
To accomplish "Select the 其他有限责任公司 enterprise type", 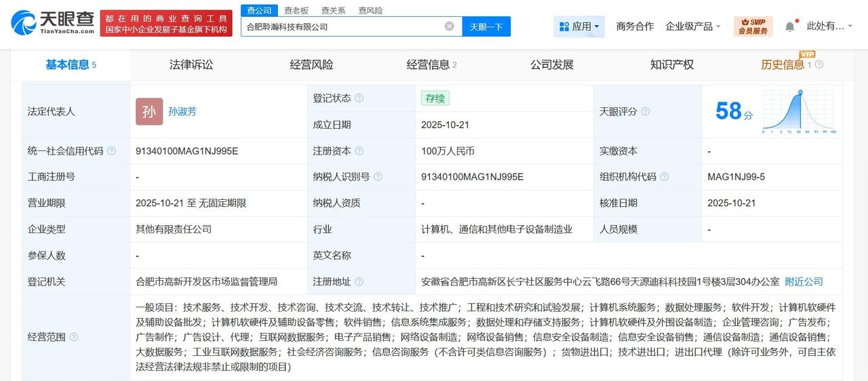I will tap(174, 229).
